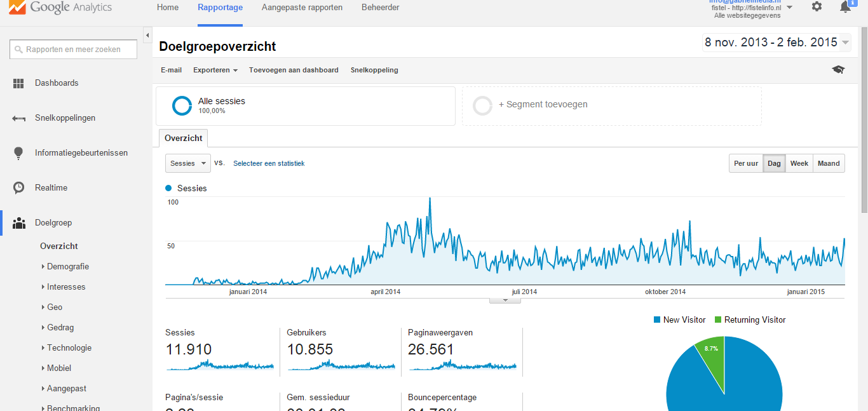Open the Beheerder tab
The width and height of the screenshot is (868, 411).
[381, 8]
